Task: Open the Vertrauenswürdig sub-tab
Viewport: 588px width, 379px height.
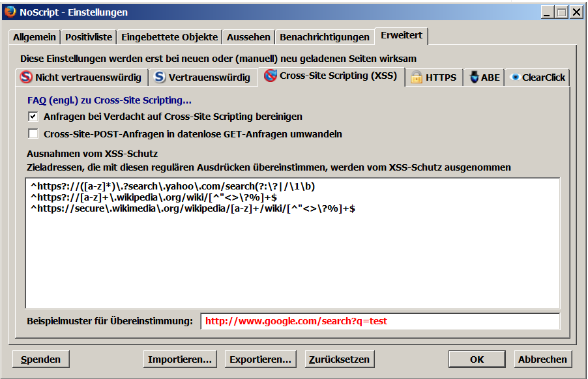Action: 203,77
